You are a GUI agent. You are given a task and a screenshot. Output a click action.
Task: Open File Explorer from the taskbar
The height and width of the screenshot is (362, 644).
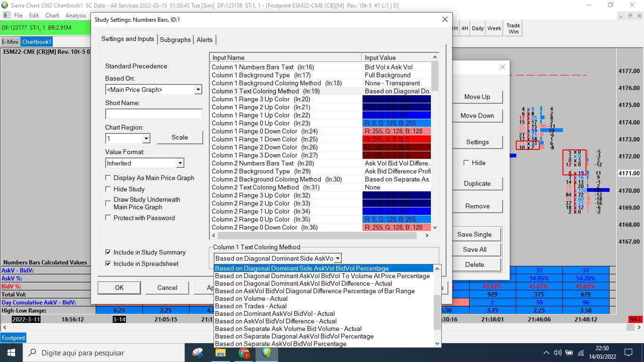click(x=221, y=352)
